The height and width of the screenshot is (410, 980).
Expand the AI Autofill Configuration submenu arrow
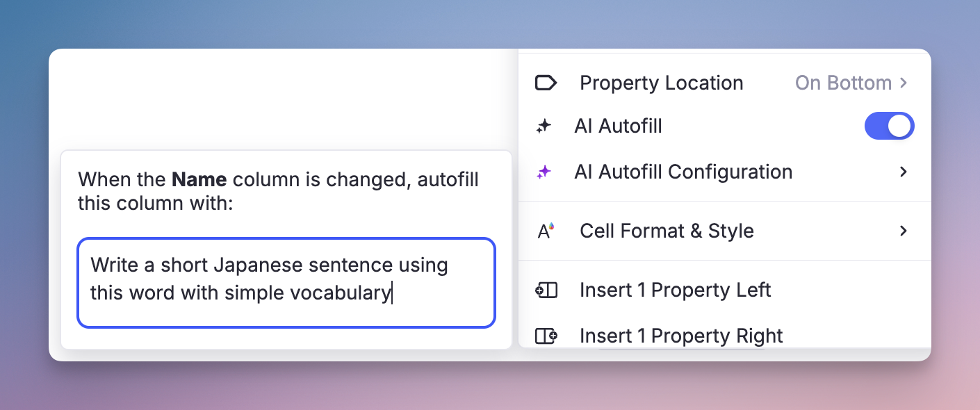pyautogui.click(x=904, y=172)
